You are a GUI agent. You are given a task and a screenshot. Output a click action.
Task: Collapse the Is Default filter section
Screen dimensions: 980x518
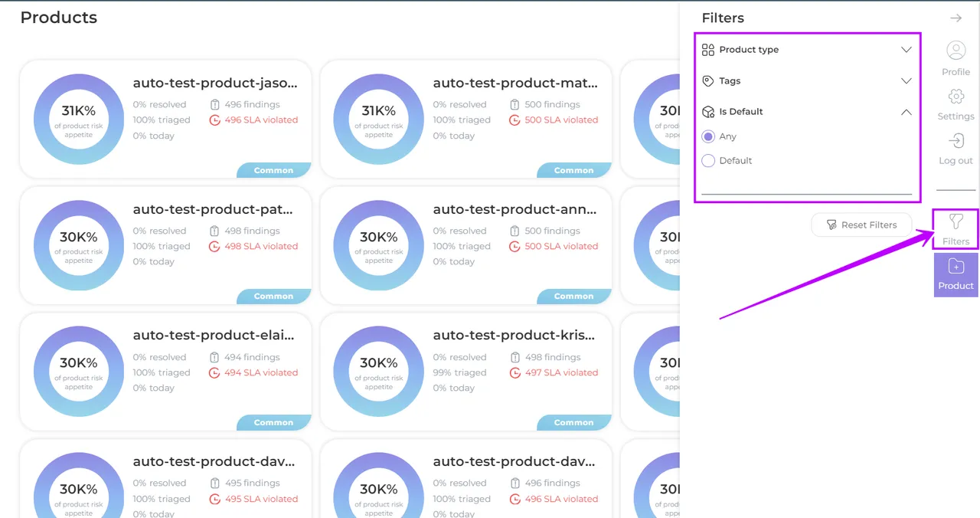(906, 112)
